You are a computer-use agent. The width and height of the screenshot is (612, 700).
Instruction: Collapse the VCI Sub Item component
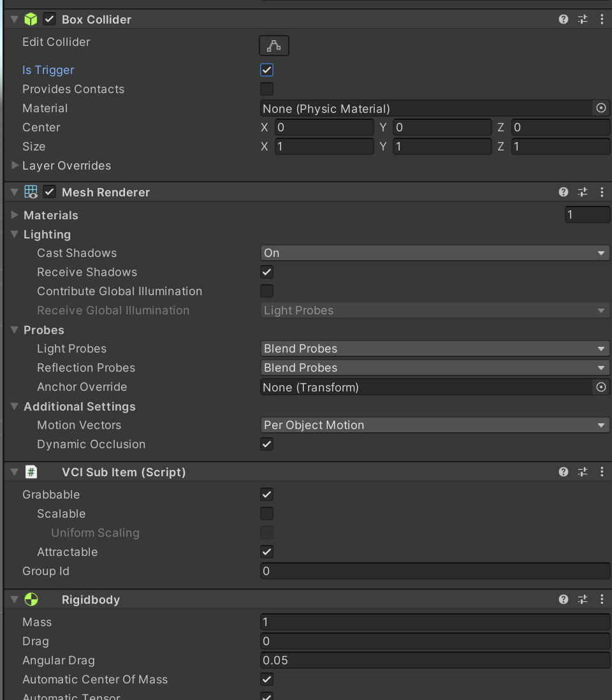(14, 472)
